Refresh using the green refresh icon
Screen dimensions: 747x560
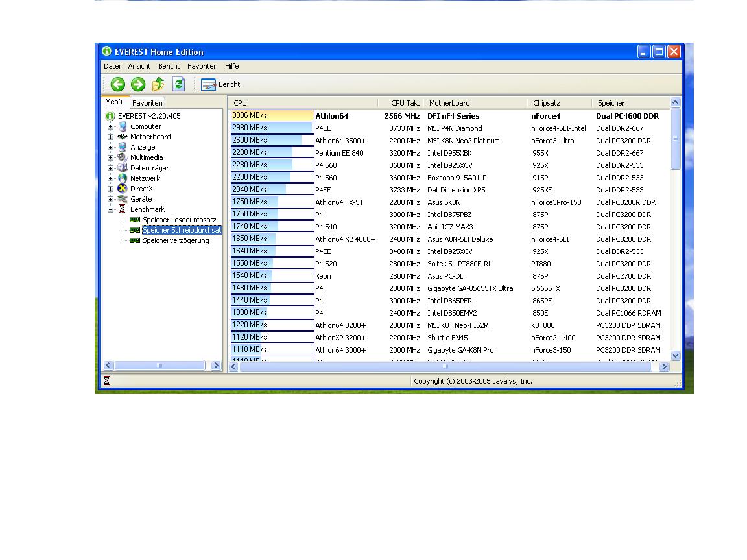pyautogui.click(x=179, y=84)
